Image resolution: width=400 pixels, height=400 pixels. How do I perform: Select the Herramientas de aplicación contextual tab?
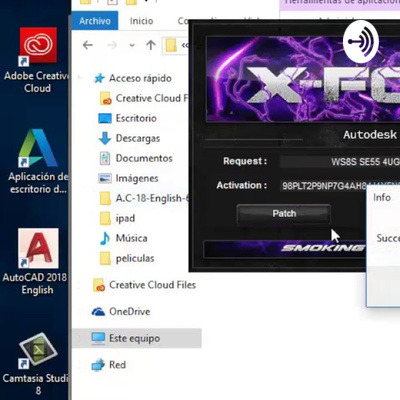[340, 3]
